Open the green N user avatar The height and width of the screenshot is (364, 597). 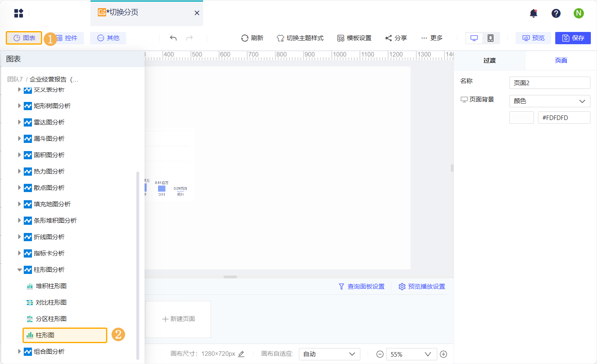pyautogui.click(x=579, y=13)
